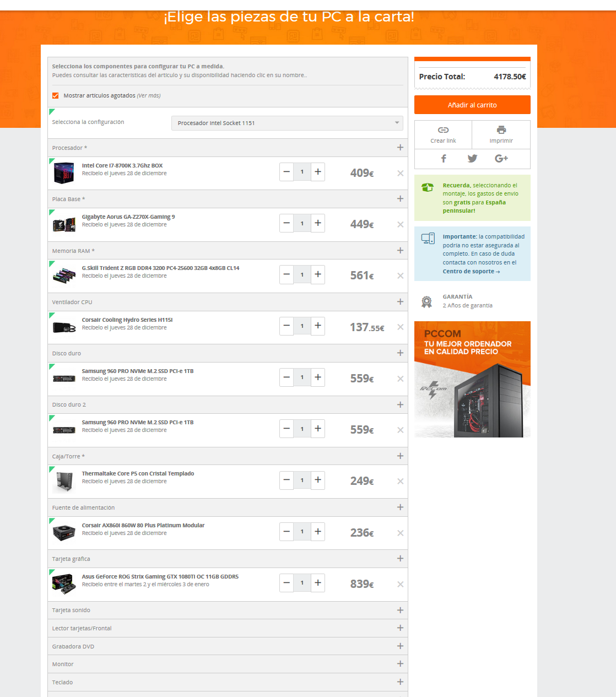Screen dimensions: 616x697
Task: Remove Samsung 960 PRO under Disco duro
Action: 401,379
